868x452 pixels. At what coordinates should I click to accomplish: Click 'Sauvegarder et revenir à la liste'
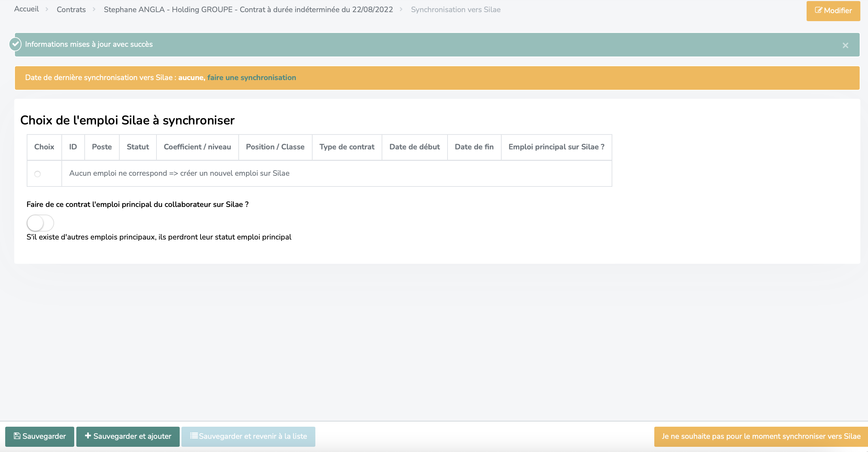pyautogui.click(x=248, y=436)
